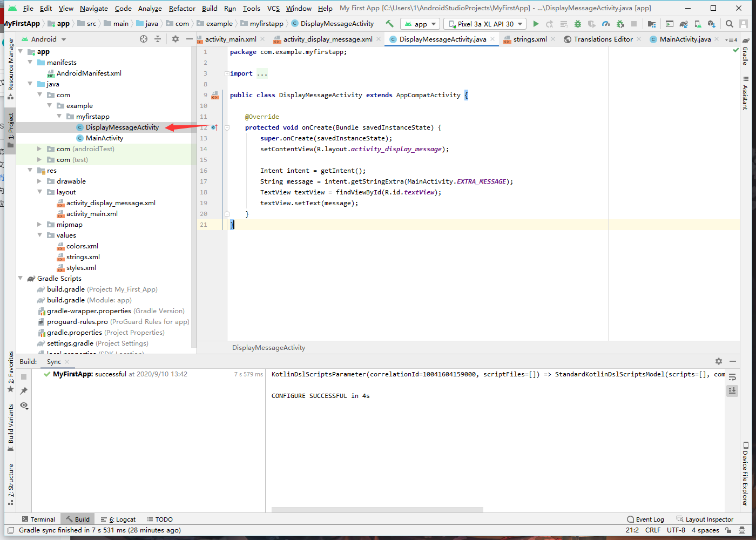756x540 pixels.
Task: Open AVD Manager from the toolbar
Action: point(698,24)
